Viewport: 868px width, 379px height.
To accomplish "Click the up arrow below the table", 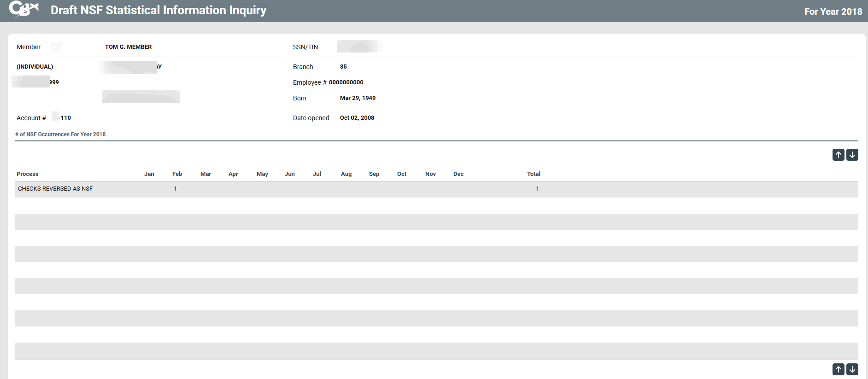I will (x=838, y=369).
